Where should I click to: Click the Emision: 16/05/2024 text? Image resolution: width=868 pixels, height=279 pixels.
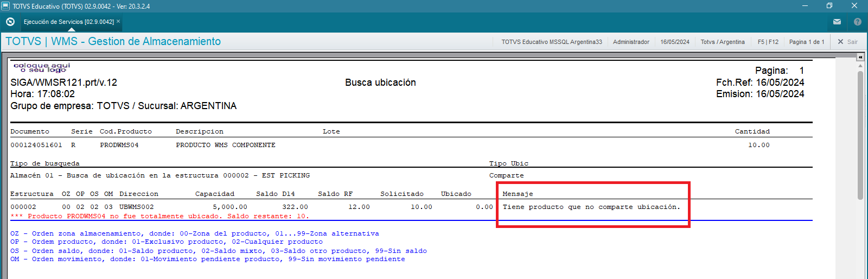click(760, 94)
